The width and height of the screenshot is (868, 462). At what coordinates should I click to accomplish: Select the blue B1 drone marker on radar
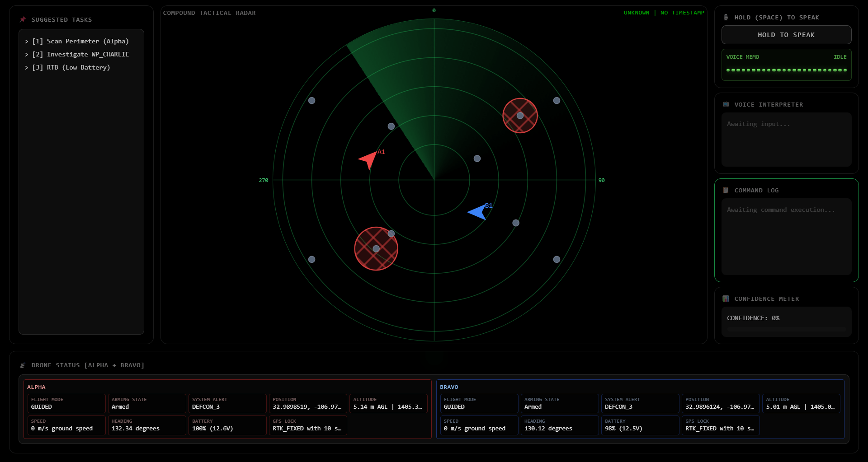(477, 212)
